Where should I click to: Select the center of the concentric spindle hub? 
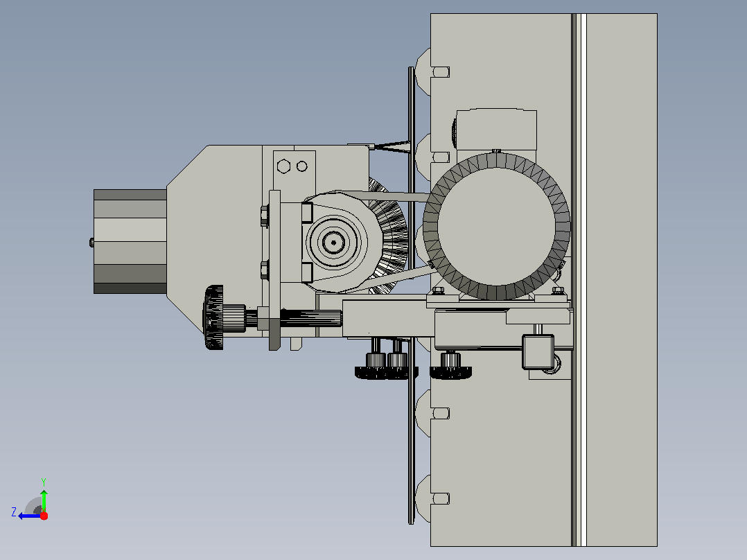[x=333, y=243]
